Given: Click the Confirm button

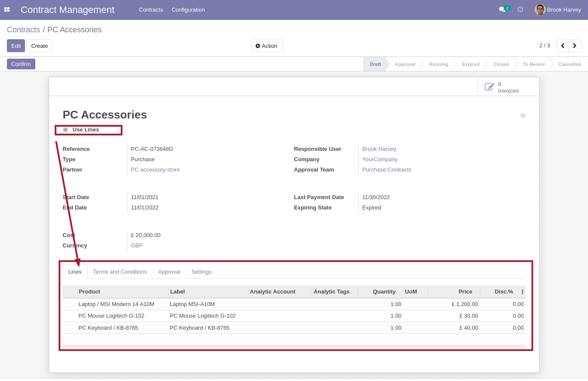Looking at the screenshot, I should tap(21, 64).
